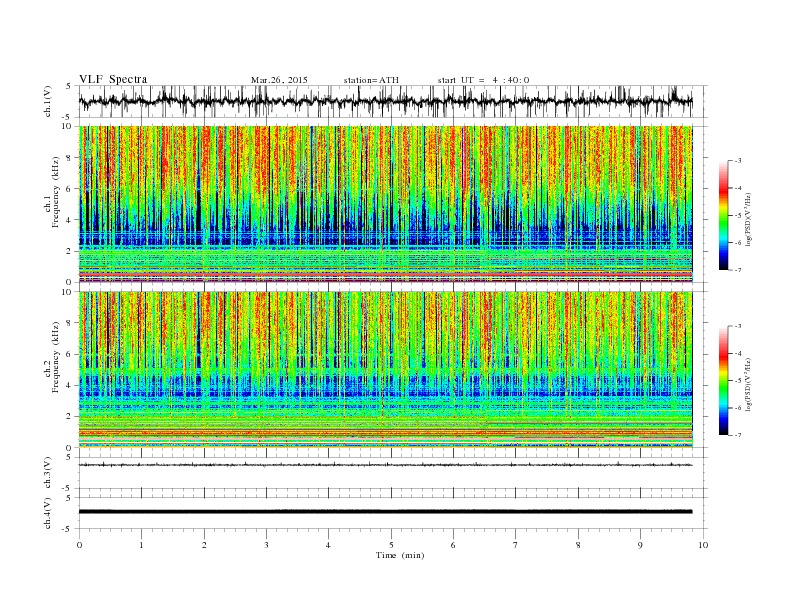
Task: Click the x-axis tick label "10" under ch.4 panel
Action: (x=703, y=545)
